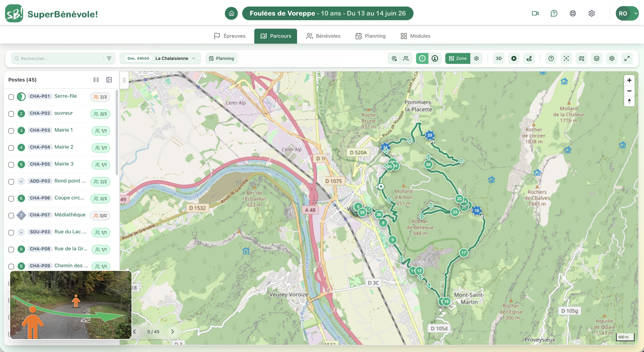This screenshot has width=644, height=352.
Task: Click the video camera icon in header
Action: [535, 14]
